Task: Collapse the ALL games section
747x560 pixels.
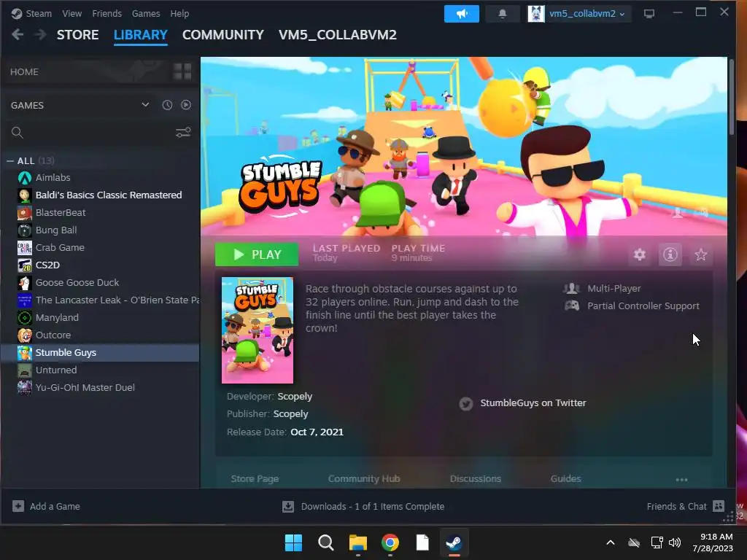Action: click(10, 161)
